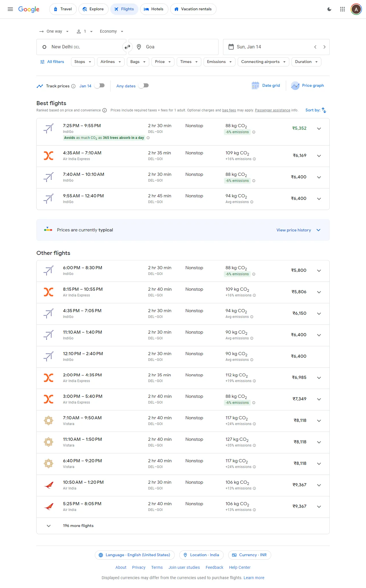Expand View price history
Image resolution: width=366 pixels, height=588 pixels.
[298, 230]
